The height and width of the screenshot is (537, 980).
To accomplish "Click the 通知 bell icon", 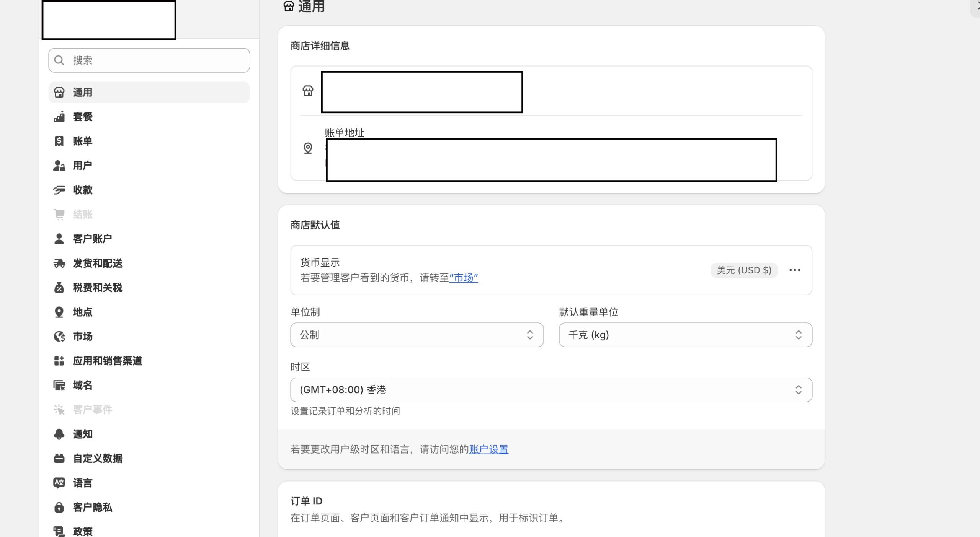I will [59, 434].
